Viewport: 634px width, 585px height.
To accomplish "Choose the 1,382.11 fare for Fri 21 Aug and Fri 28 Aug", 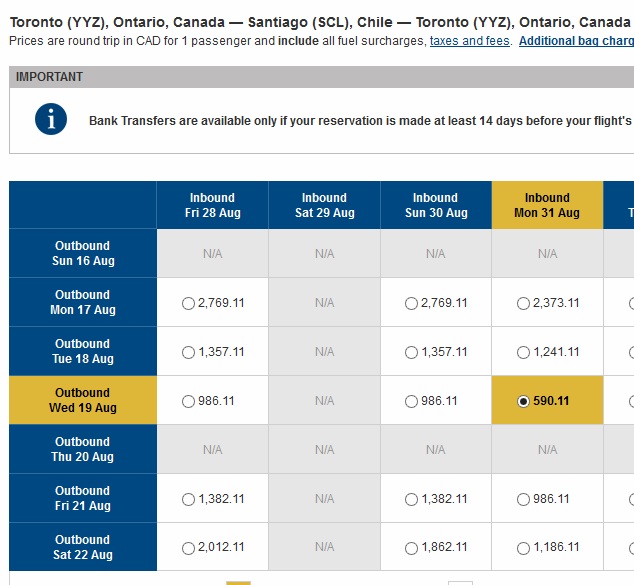I will click(189, 499).
